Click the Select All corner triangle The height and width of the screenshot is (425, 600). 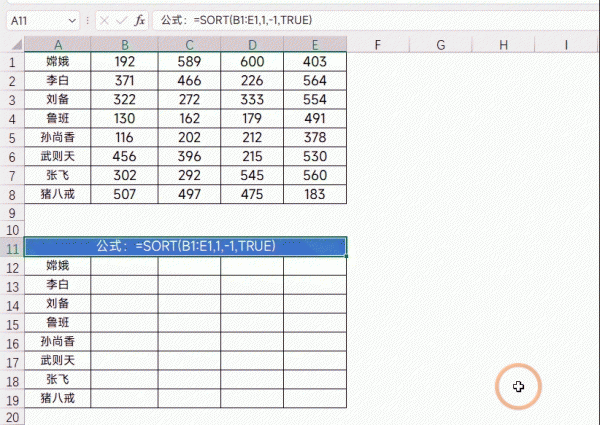coord(12,44)
